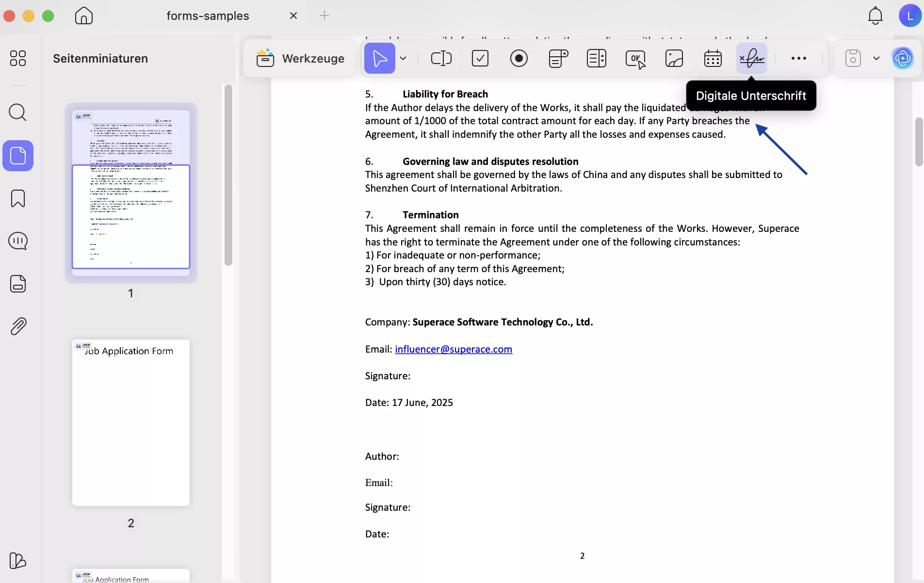Click the influencer@superace.com email link
Screen dimensions: 924x583
point(454,349)
